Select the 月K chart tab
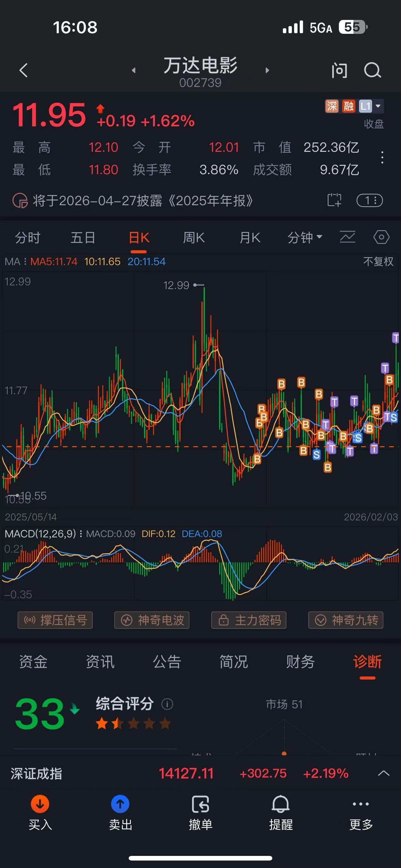The height and width of the screenshot is (868, 401). tap(250, 238)
